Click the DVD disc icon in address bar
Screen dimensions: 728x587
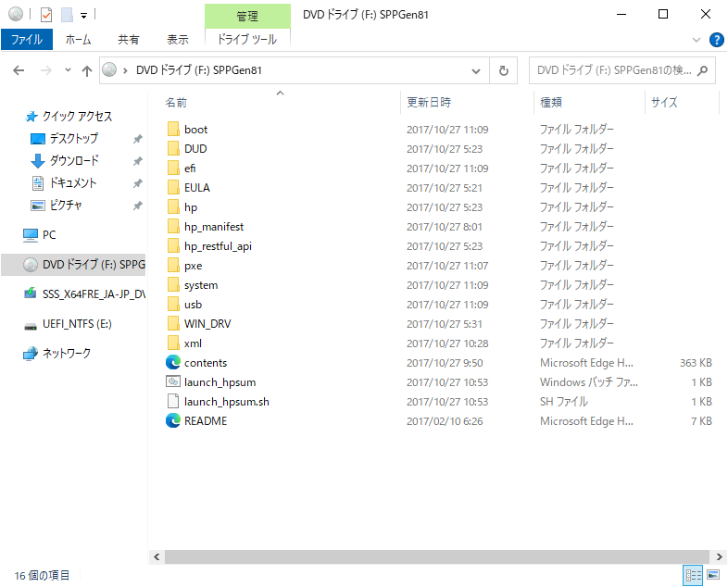[109, 70]
